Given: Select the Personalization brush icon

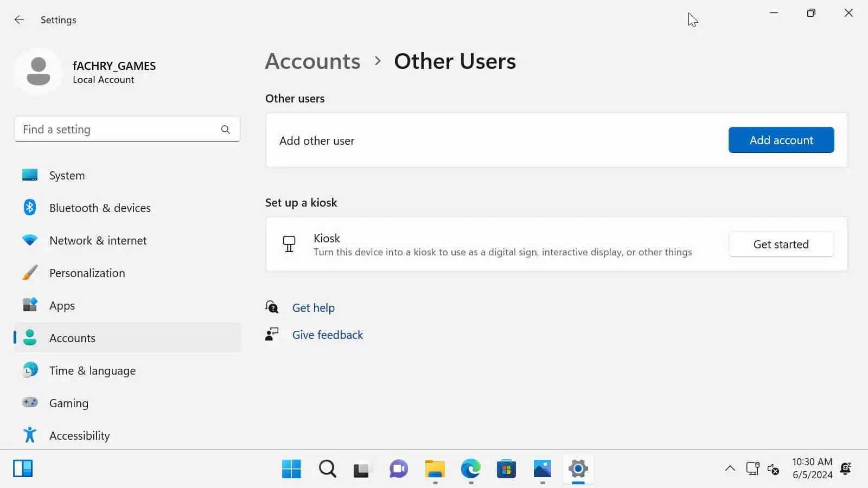Looking at the screenshot, I should 30,273.
